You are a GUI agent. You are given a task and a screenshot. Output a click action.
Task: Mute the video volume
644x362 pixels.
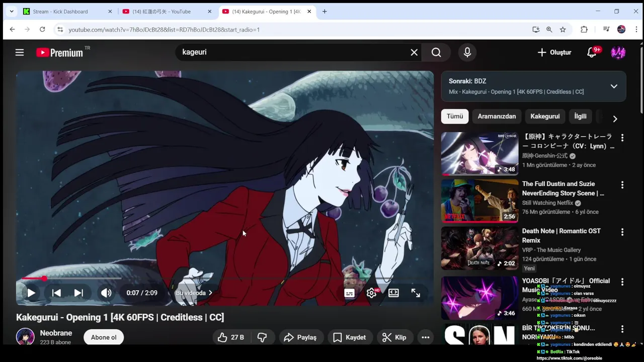[106, 293]
